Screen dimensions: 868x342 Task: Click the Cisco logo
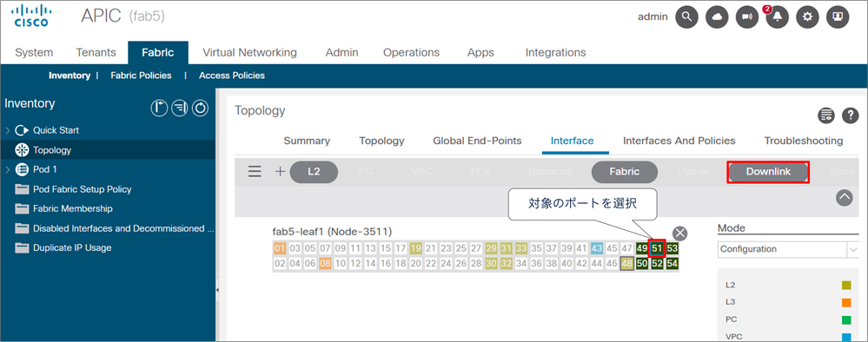tap(31, 16)
